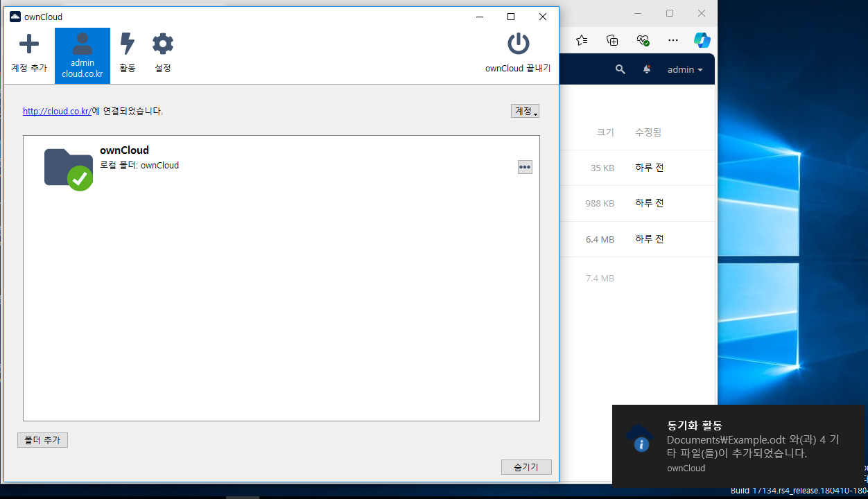The width and height of the screenshot is (868, 499).
Task: Click the local folder (로컬 폴더: ownCloud) text
Action: pyautogui.click(x=139, y=166)
